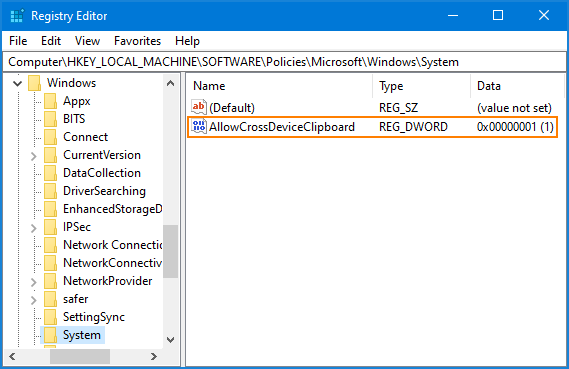Select the Appx folder icon
569x369 pixels.
(x=50, y=101)
